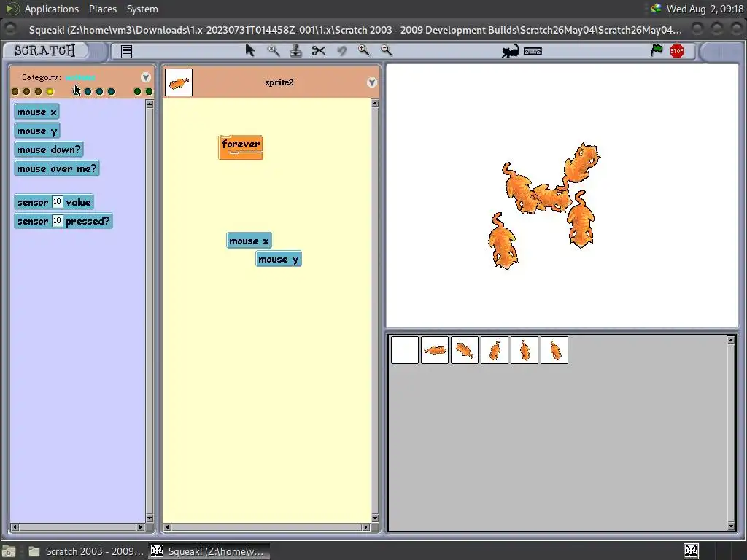Click horizontal cat thumbnail in sprite library
747x560 pixels.
click(435, 350)
